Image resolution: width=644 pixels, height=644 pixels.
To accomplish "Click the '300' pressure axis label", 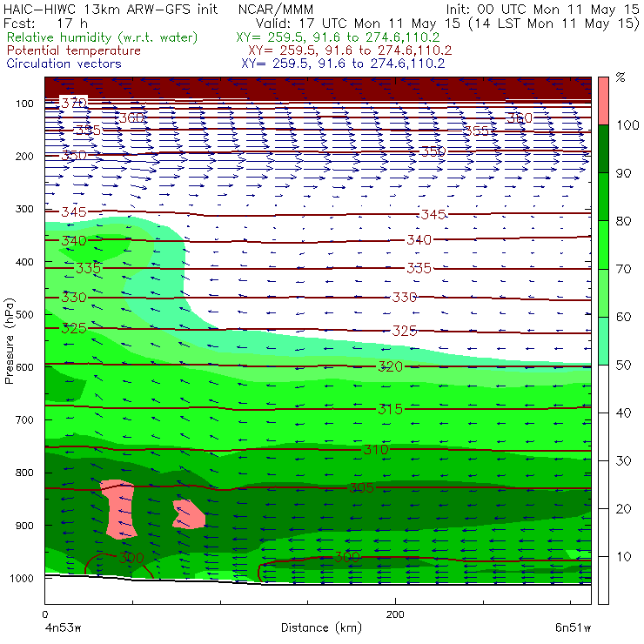I will point(24,209).
